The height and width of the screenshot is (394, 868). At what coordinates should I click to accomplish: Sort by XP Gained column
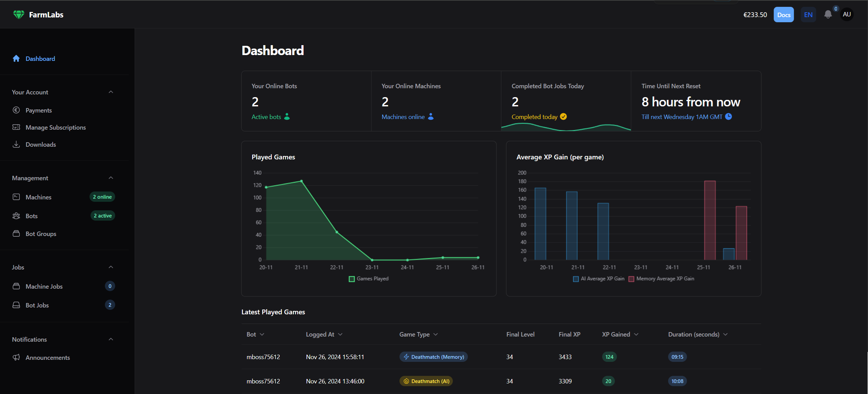tap(620, 334)
